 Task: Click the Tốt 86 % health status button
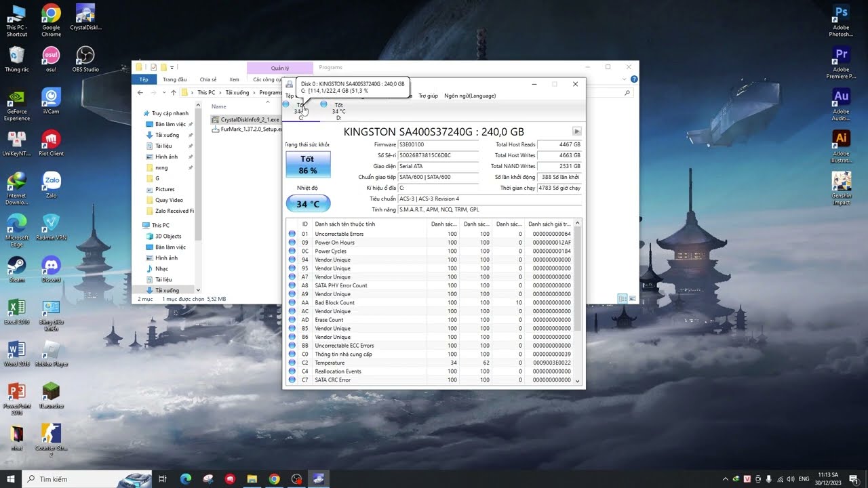click(x=308, y=165)
